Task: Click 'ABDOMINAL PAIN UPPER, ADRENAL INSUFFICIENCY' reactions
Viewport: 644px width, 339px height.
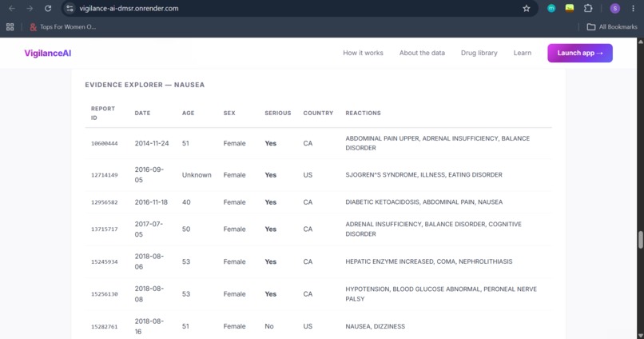Action: [437, 143]
